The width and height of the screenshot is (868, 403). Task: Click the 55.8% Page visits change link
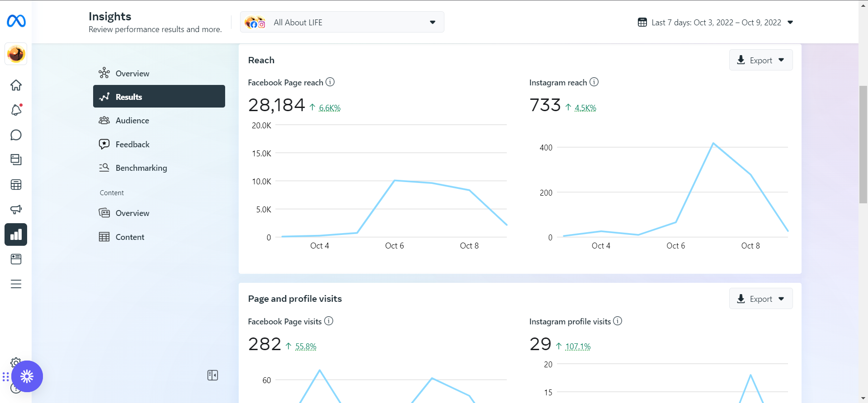(x=306, y=346)
